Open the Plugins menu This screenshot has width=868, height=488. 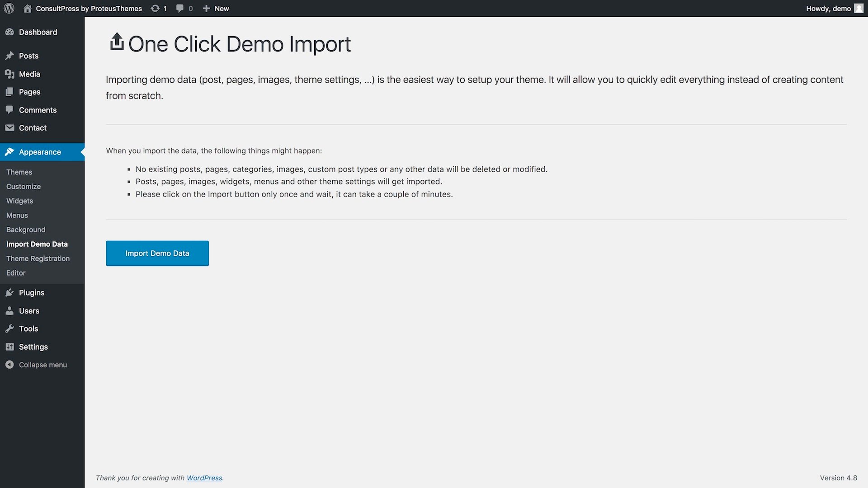tap(32, 293)
